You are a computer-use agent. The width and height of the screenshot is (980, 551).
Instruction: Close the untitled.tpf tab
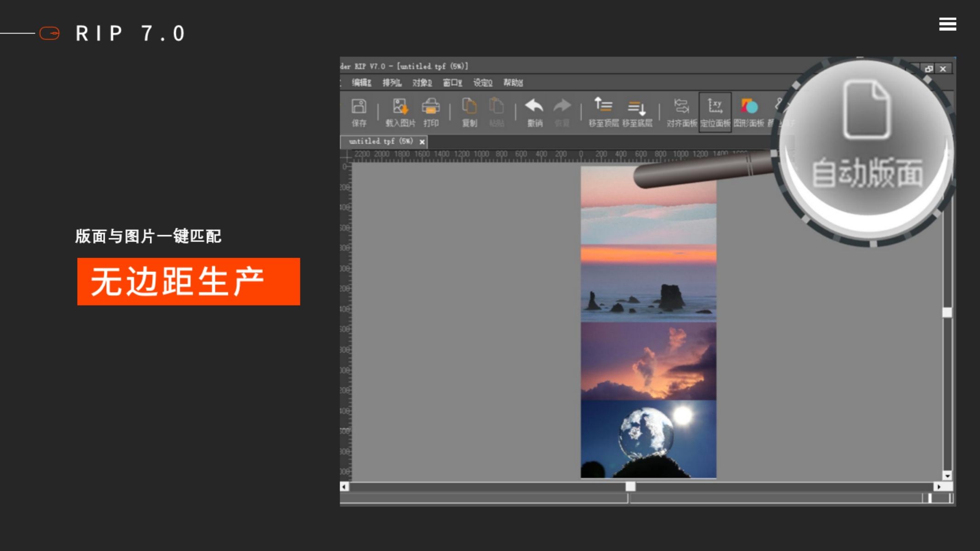422,142
